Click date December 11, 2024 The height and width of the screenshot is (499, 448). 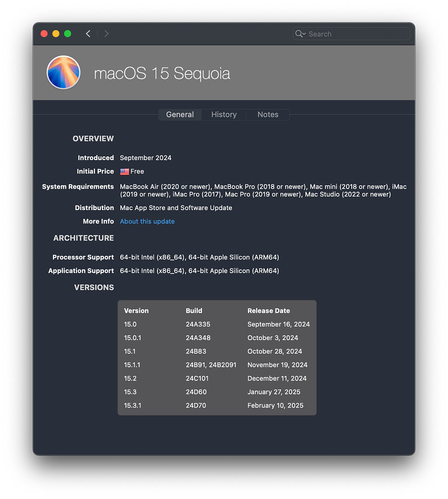(x=277, y=378)
